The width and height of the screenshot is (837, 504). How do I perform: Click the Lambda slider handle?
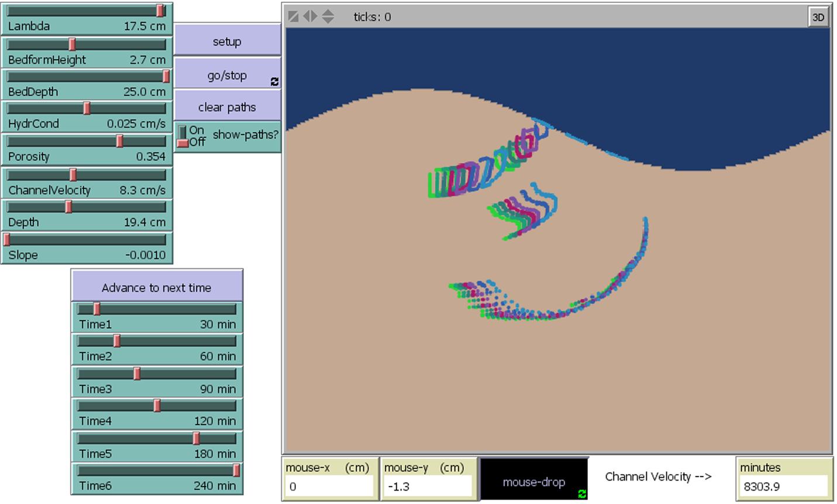[161, 11]
